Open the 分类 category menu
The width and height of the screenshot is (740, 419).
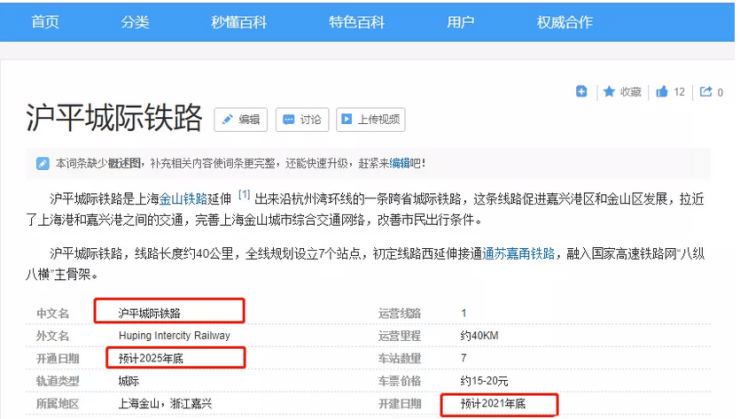click(135, 21)
